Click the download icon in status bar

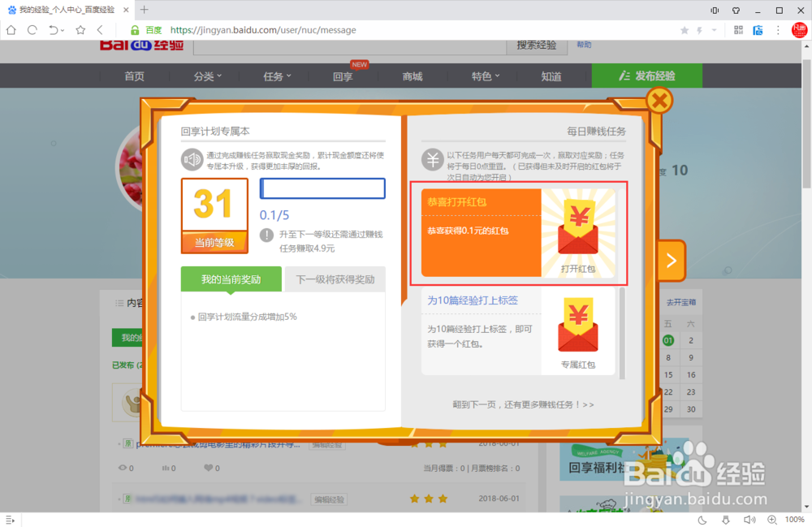(x=726, y=520)
